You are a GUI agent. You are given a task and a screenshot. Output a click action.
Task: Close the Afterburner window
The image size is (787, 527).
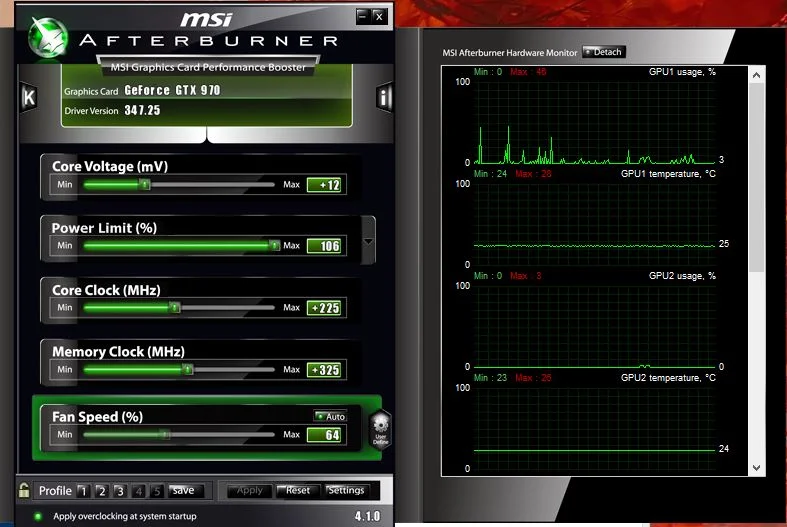379,16
